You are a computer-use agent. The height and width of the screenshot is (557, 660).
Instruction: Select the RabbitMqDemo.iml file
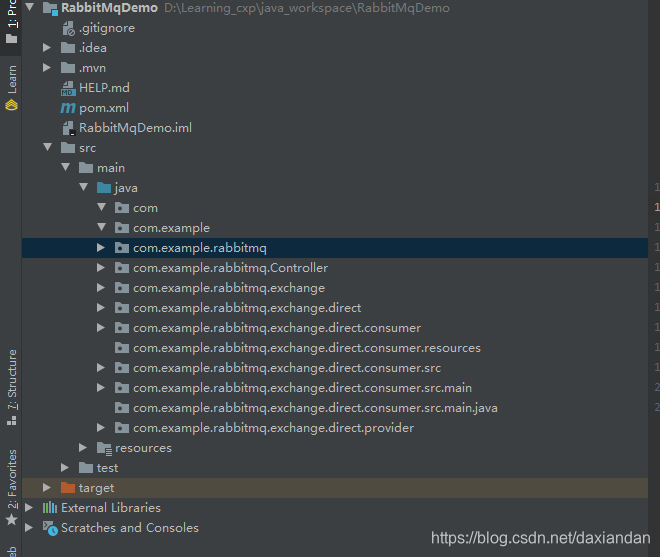135,128
